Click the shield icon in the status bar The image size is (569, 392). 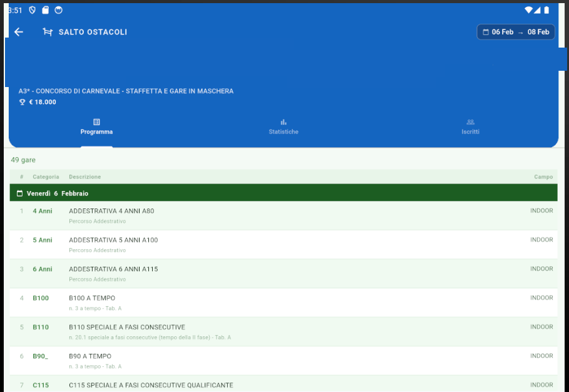33,10
